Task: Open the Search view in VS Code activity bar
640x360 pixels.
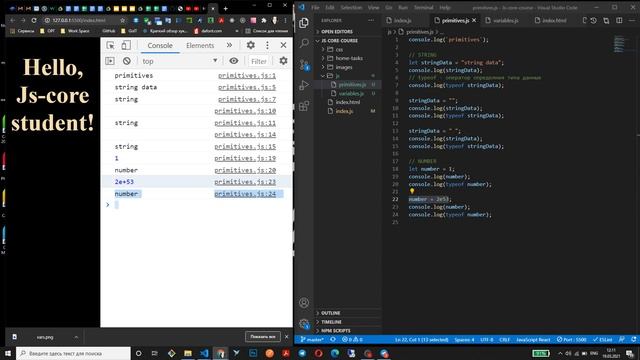Action: coord(304,43)
